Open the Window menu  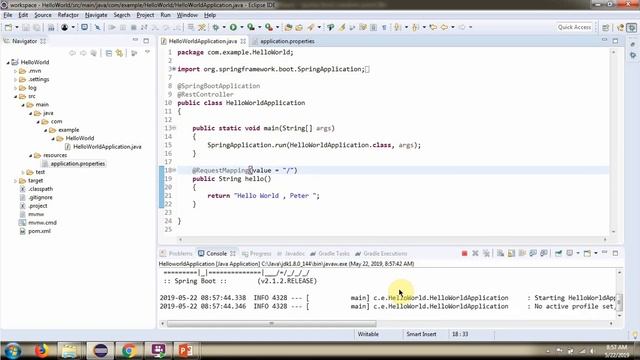[187, 15]
